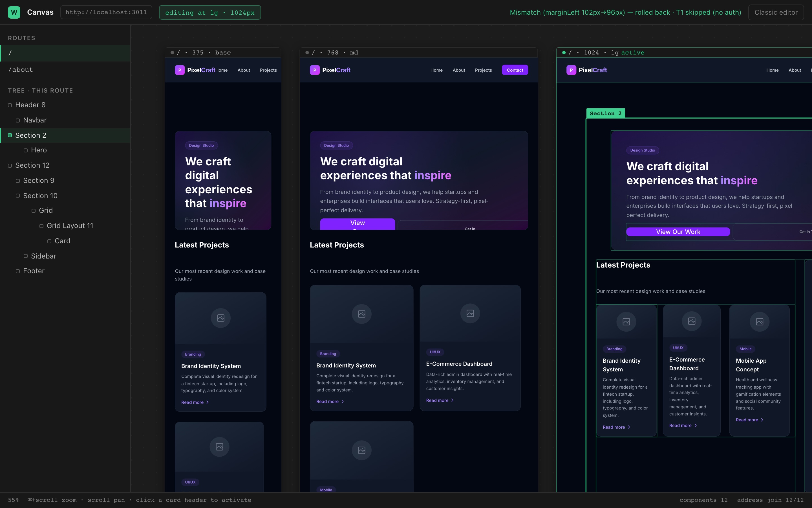
Task: Activate the 375 base breakpoint card header
Action: click(223, 52)
